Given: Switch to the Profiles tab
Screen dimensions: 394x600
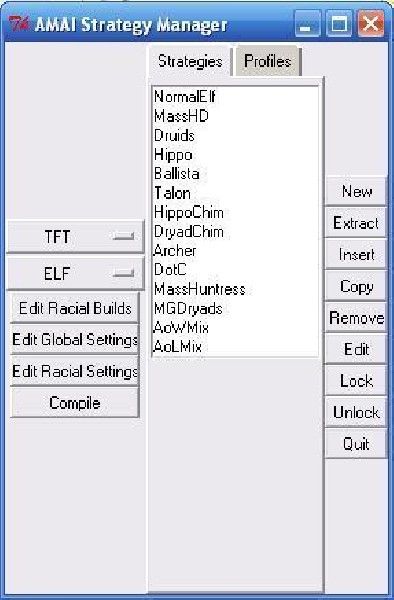Looking at the screenshot, I should coord(267,61).
